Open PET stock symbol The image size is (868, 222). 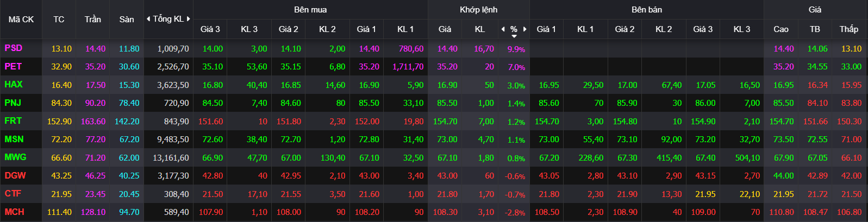pos(13,66)
